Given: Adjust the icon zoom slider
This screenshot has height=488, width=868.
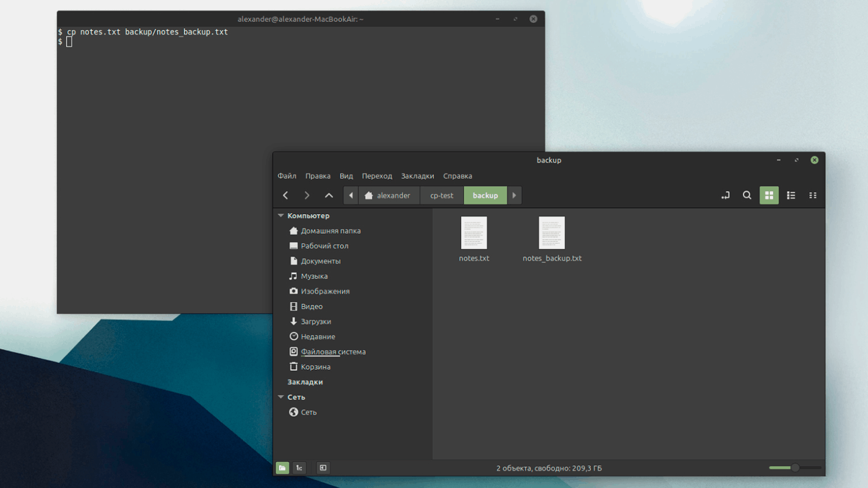Looking at the screenshot, I should pyautogui.click(x=795, y=468).
